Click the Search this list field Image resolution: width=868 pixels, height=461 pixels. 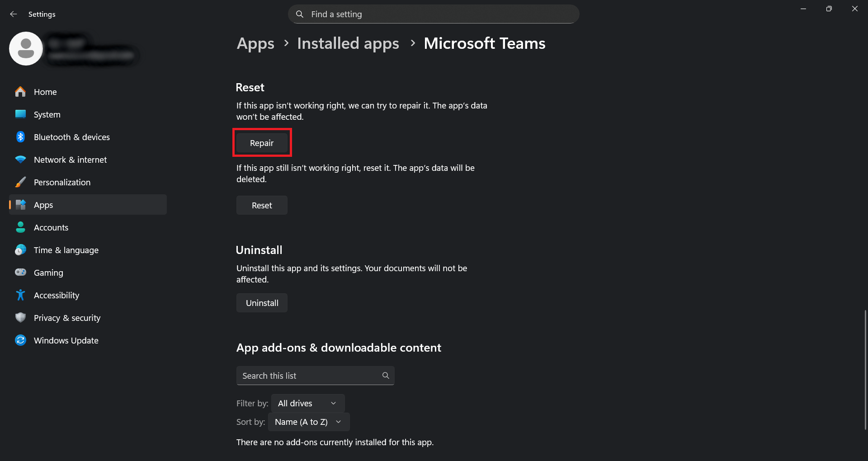(x=310, y=376)
